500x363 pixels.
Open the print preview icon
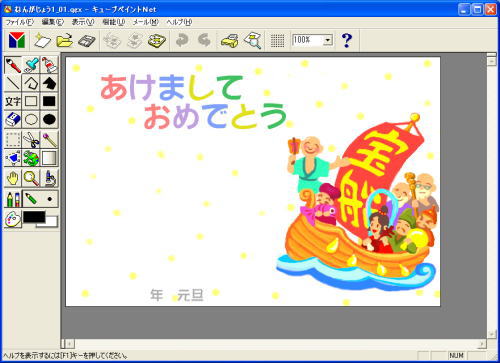(x=253, y=41)
